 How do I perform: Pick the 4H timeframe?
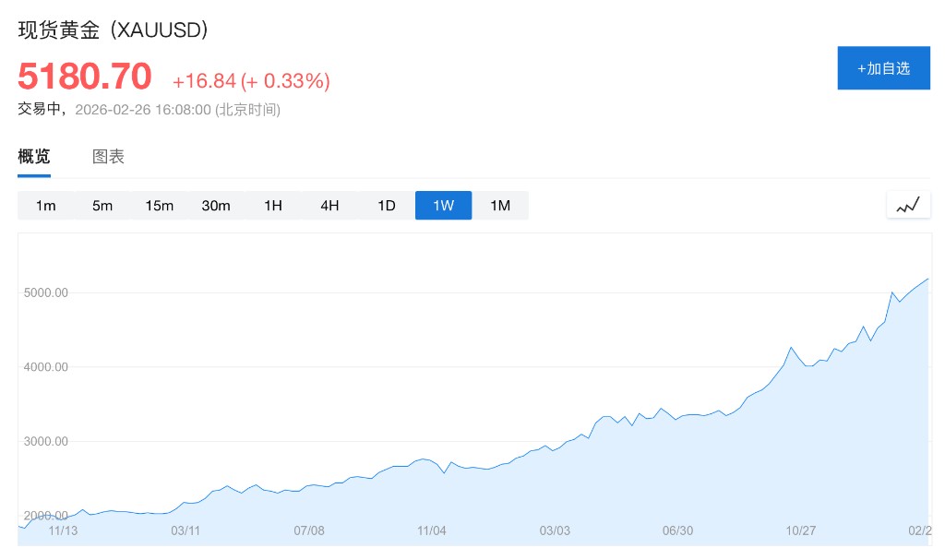pyautogui.click(x=329, y=206)
